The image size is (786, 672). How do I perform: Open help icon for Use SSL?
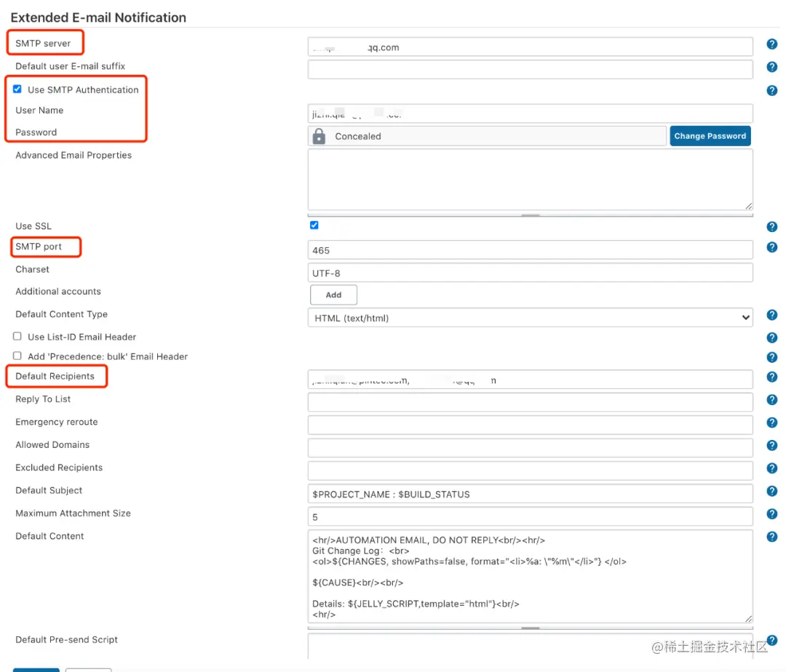click(771, 226)
